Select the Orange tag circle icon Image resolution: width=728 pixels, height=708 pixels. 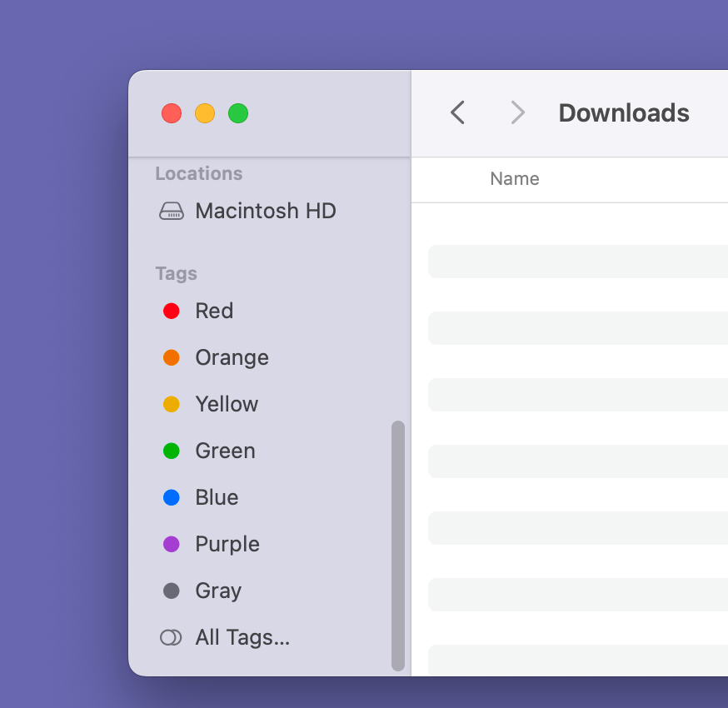coord(172,357)
